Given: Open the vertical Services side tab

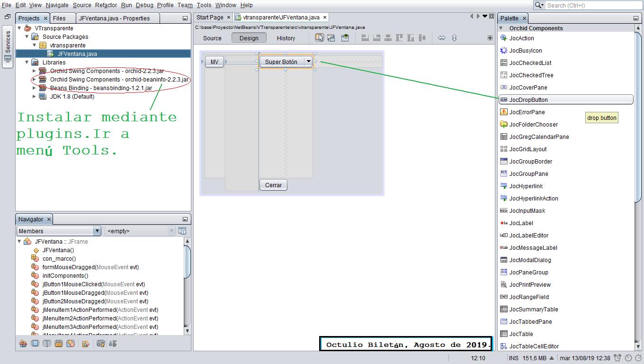Looking at the screenshot, I should point(8,47).
